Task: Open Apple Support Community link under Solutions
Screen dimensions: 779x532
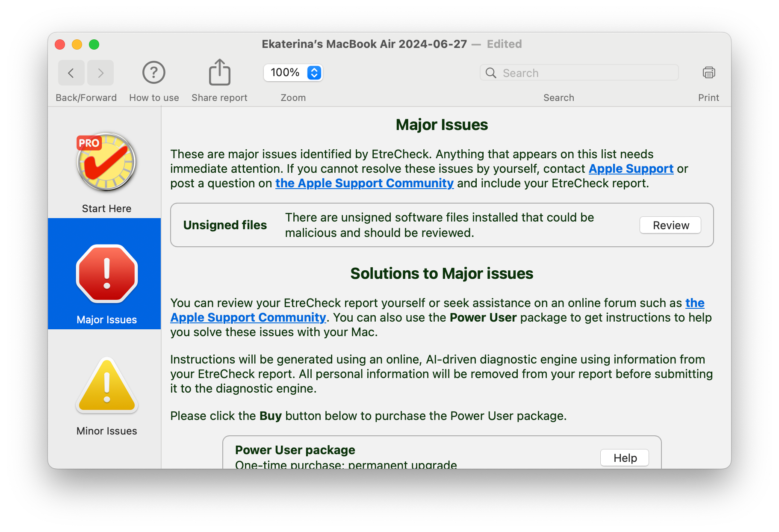Action: click(x=248, y=318)
